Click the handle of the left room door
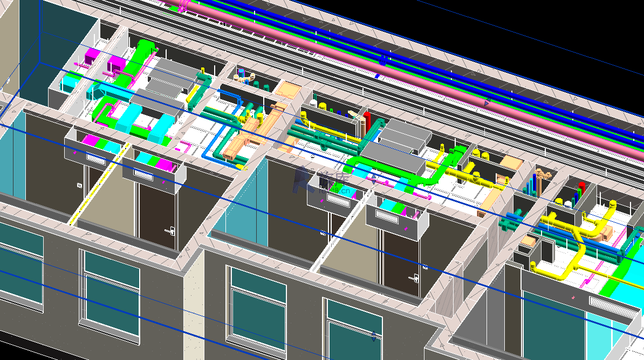Screen dimensions: 644x360 pyautogui.click(x=170, y=231)
